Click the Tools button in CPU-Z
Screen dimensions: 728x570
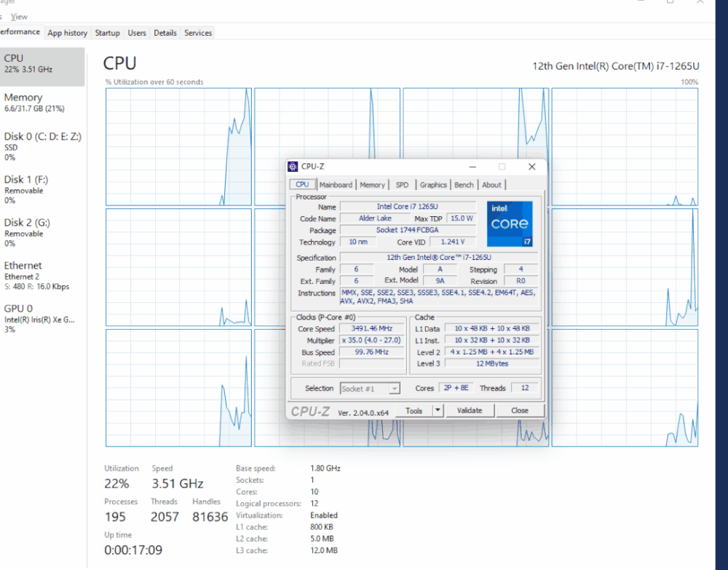tap(414, 411)
